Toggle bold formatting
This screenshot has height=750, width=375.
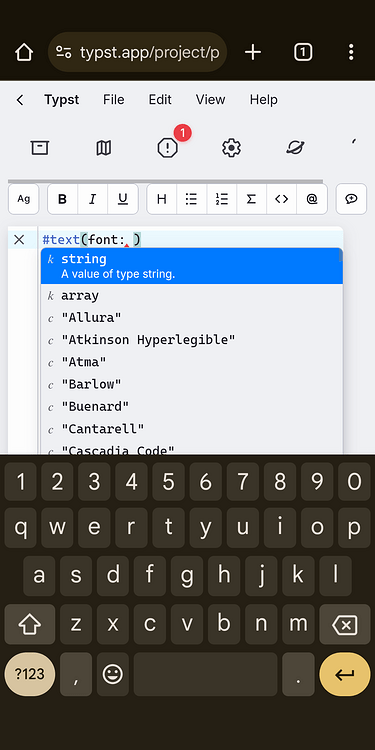point(62,199)
